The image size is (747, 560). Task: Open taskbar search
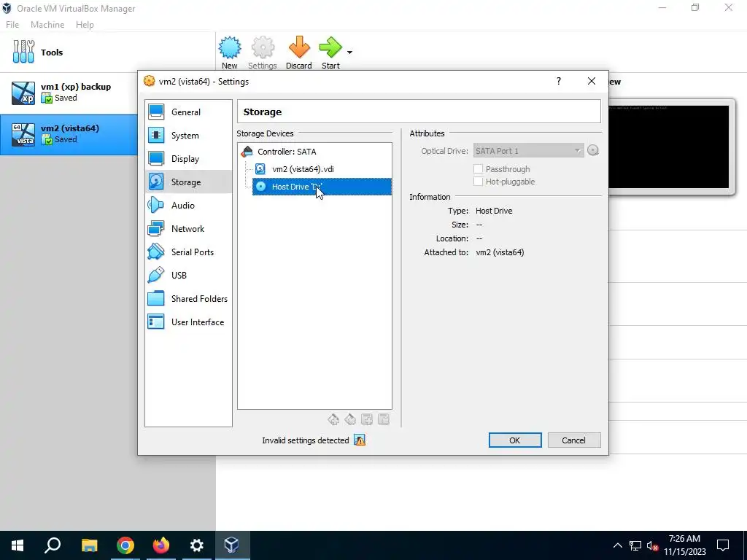53,545
